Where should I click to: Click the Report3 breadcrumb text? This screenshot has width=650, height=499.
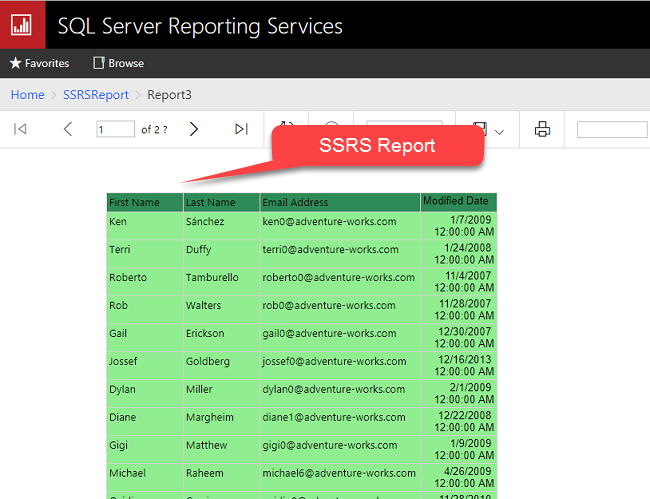coord(169,94)
